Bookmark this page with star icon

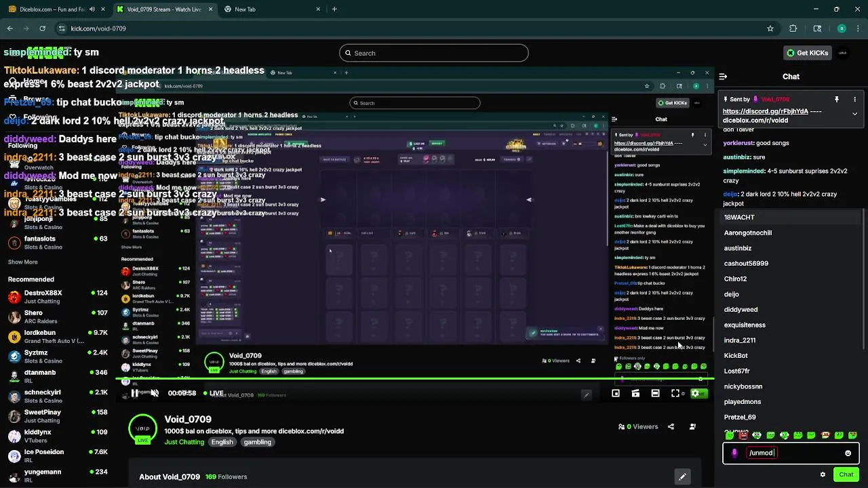point(770,28)
